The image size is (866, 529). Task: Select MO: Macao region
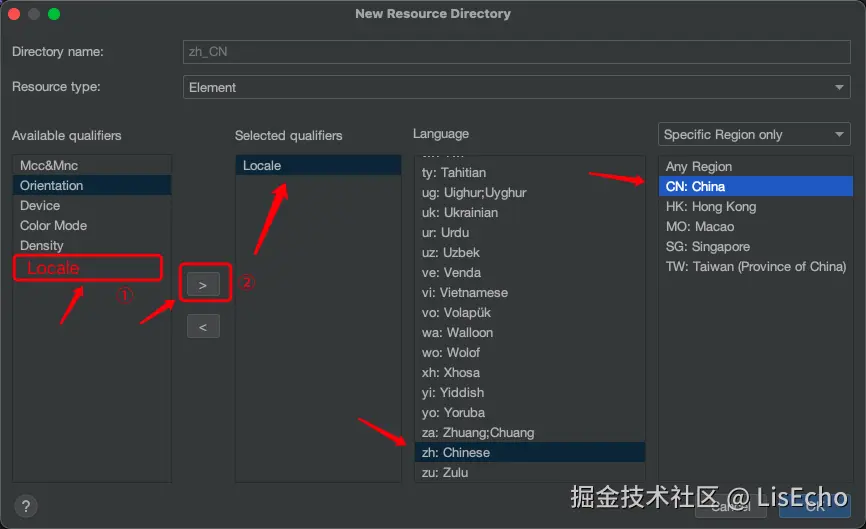756,226
